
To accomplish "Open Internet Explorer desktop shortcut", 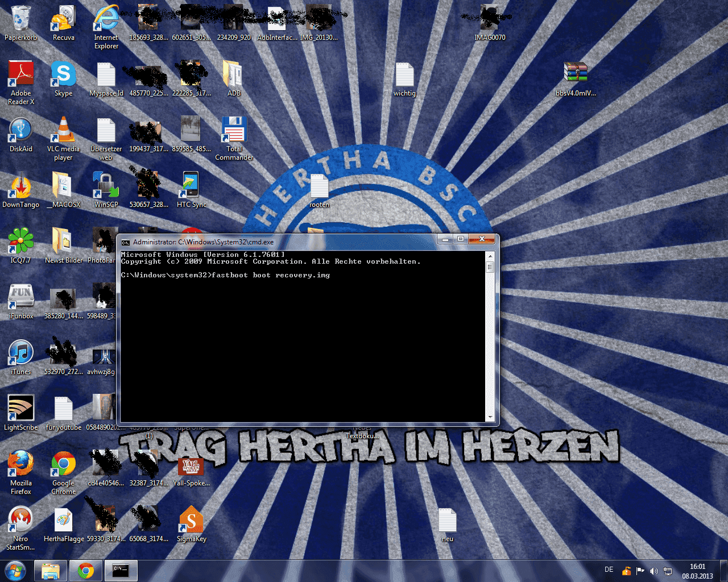I will pyautogui.click(x=106, y=27).
